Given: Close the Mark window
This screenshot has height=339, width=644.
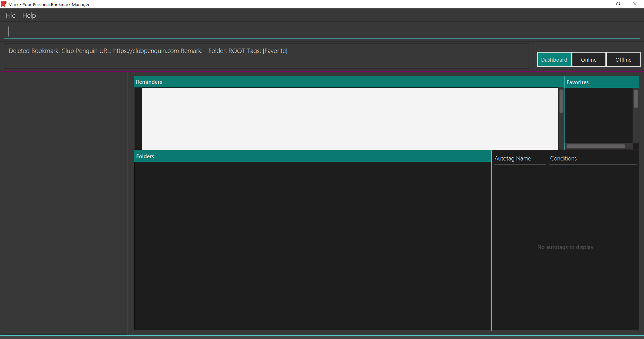Looking at the screenshot, I should click(635, 4).
